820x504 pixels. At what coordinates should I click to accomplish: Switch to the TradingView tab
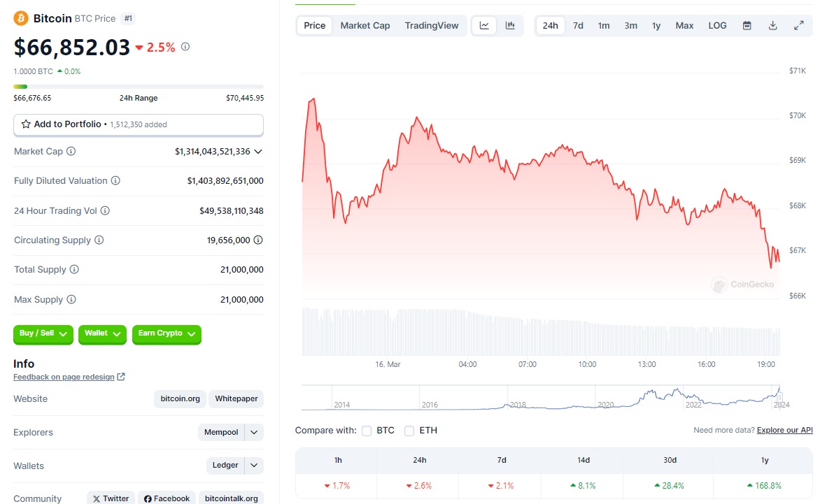click(432, 26)
